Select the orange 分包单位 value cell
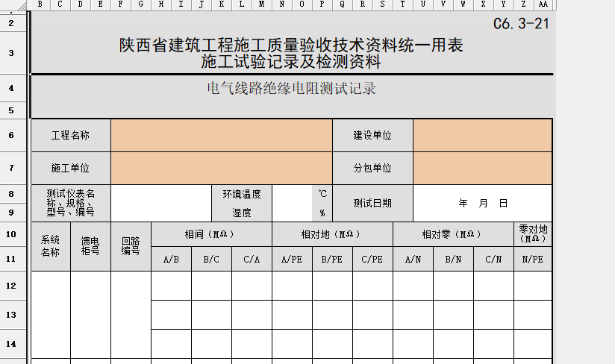Screen dimensions: 615x364 click(x=482, y=168)
